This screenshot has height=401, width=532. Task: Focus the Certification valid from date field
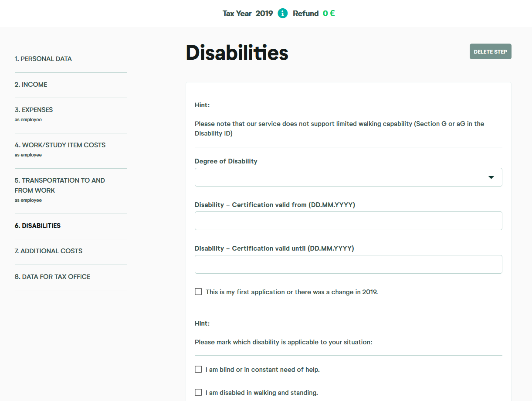click(x=348, y=221)
